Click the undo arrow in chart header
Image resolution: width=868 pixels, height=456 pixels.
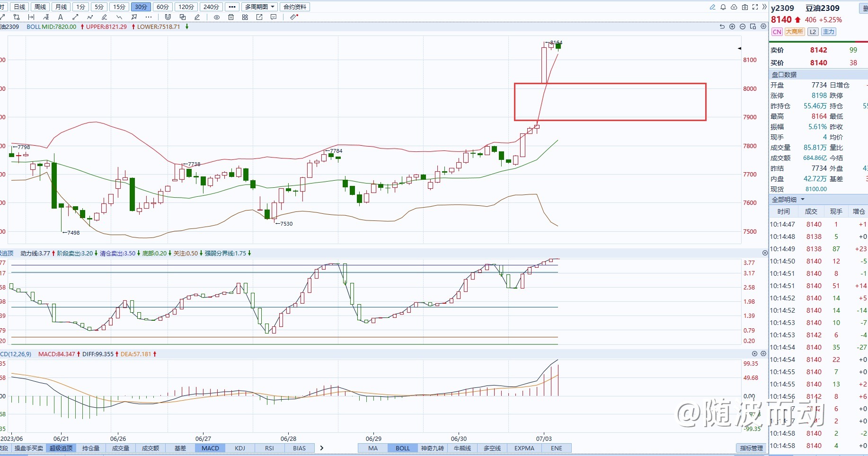(722, 26)
